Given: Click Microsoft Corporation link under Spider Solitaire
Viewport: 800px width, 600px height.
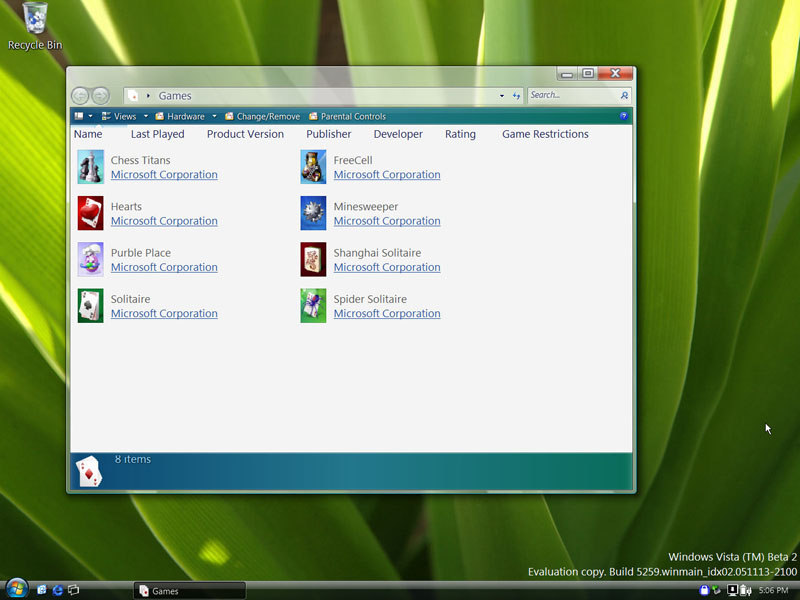Looking at the screenshot, I should pyautogui.click(x=387, y=313).
